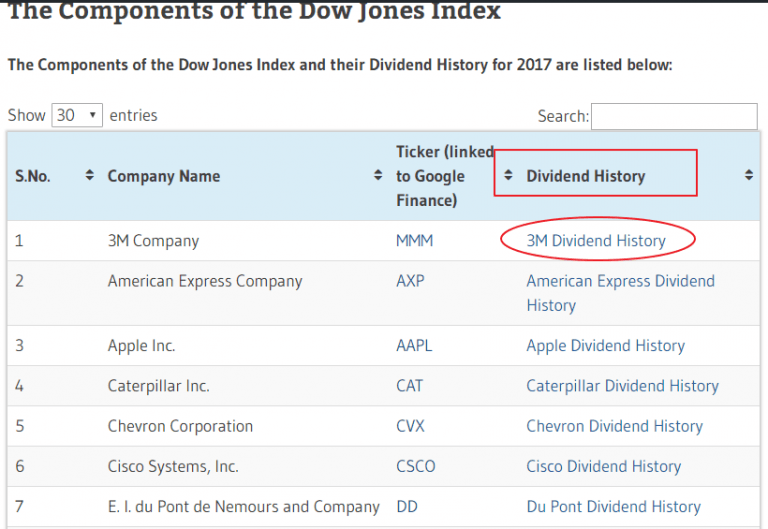Sort by Company Name column arrows
This screenshot has width=768, height=529.
coord(378,175)
